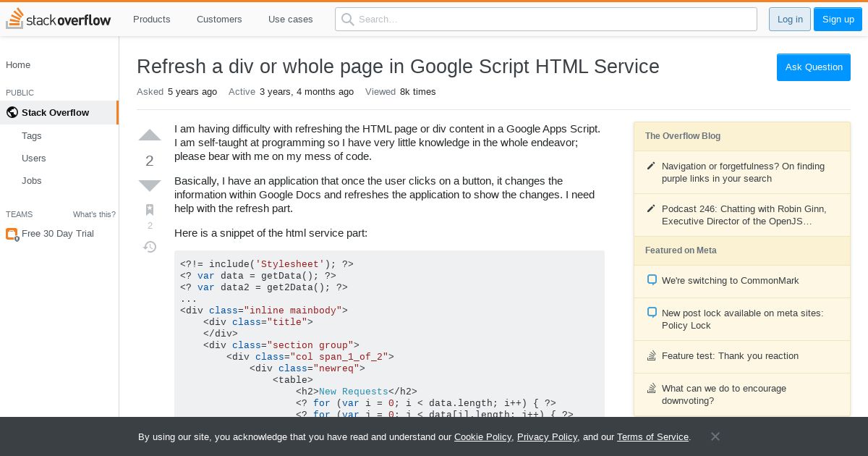Open Feature test: Thank you reaction post

coord(730,355)
